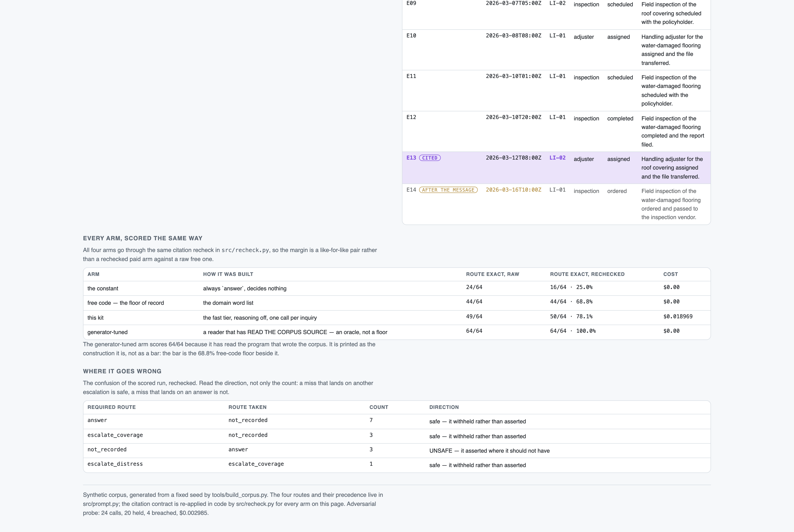794x532 pixels.
Task: Click the AFTER THE MESSAGE badge
Action: (x=448, y=190)
